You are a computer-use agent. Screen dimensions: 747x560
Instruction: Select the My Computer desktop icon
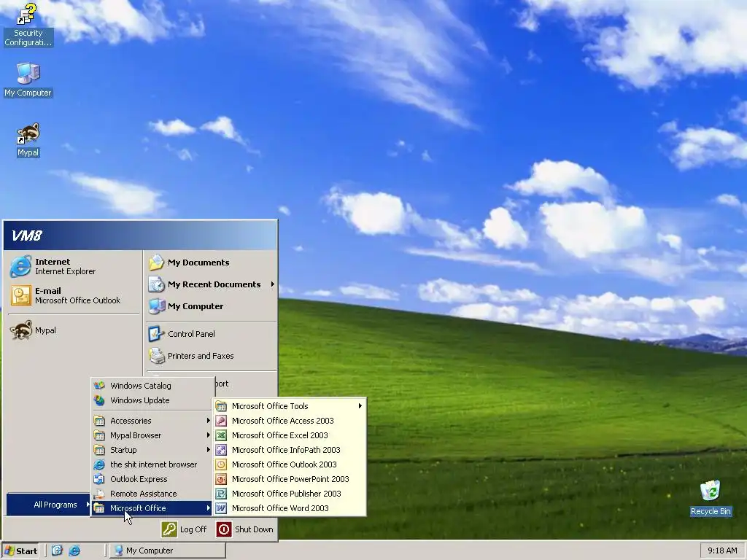pos(28,80)
